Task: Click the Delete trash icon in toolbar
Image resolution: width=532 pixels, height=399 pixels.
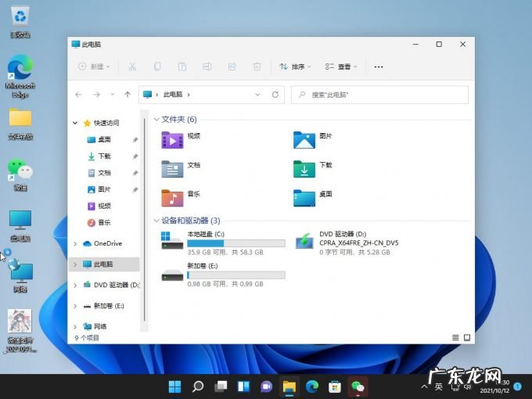Action: pos(257,66)
